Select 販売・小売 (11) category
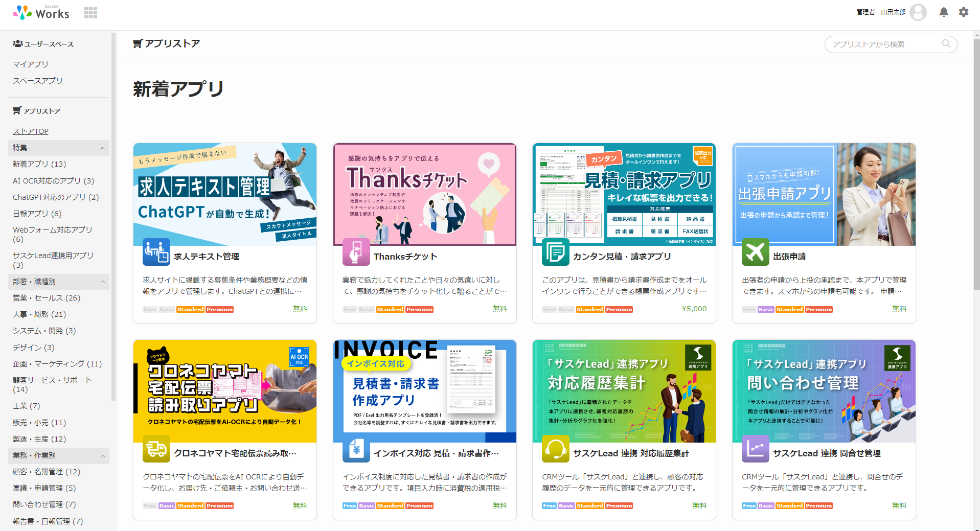Image resolution: width=980 pixels, height=531 pixels. pos(39,423)
